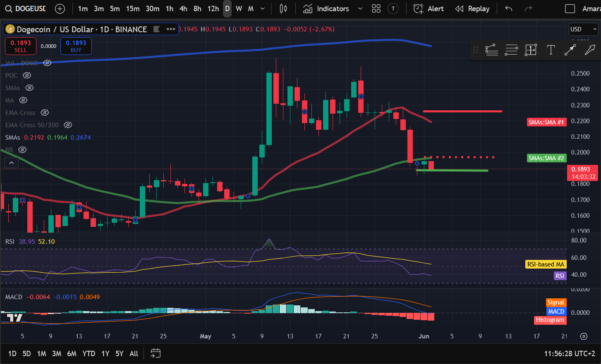Open timezone menu at 11:56:28 UTC+2

click(570, 354)
